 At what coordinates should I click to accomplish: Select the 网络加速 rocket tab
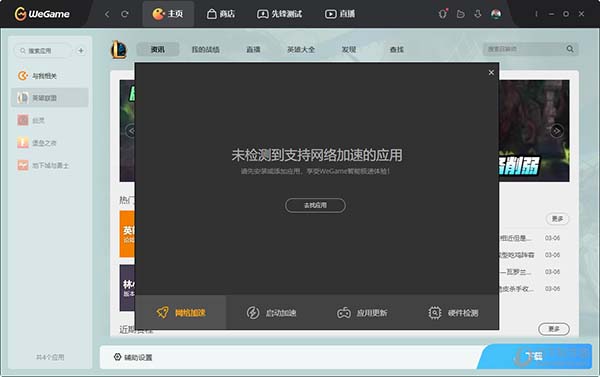(x=181, y=313)
